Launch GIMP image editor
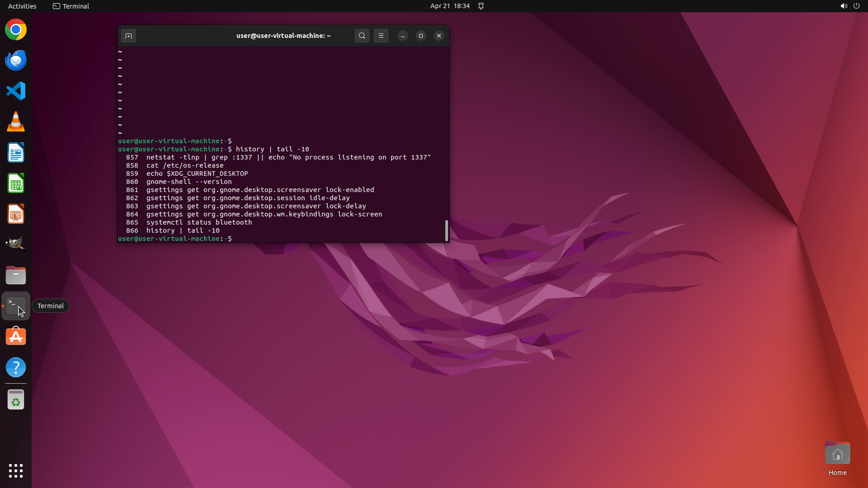This screenshot has width=868, height=488. click(x=16, y=244)
